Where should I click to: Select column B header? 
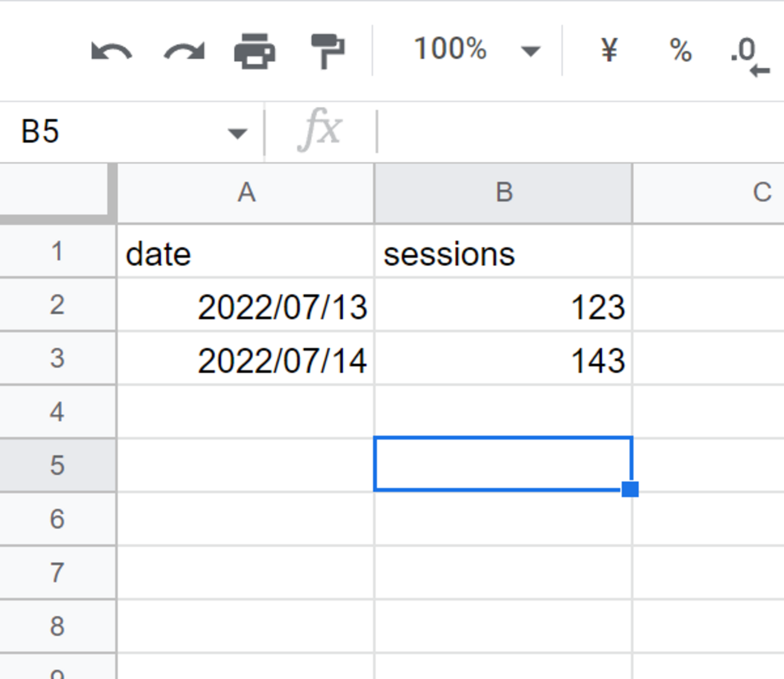tap(504, 193)
